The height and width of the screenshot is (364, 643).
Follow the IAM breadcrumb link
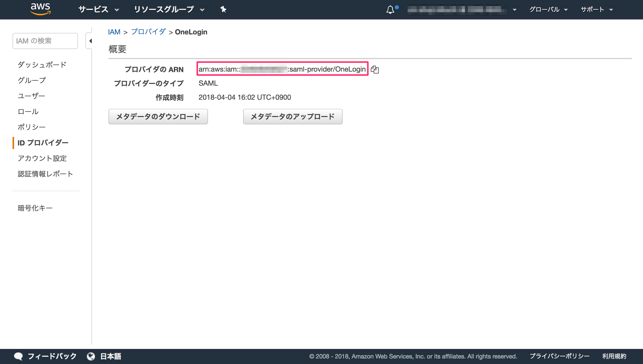[115, 32]
